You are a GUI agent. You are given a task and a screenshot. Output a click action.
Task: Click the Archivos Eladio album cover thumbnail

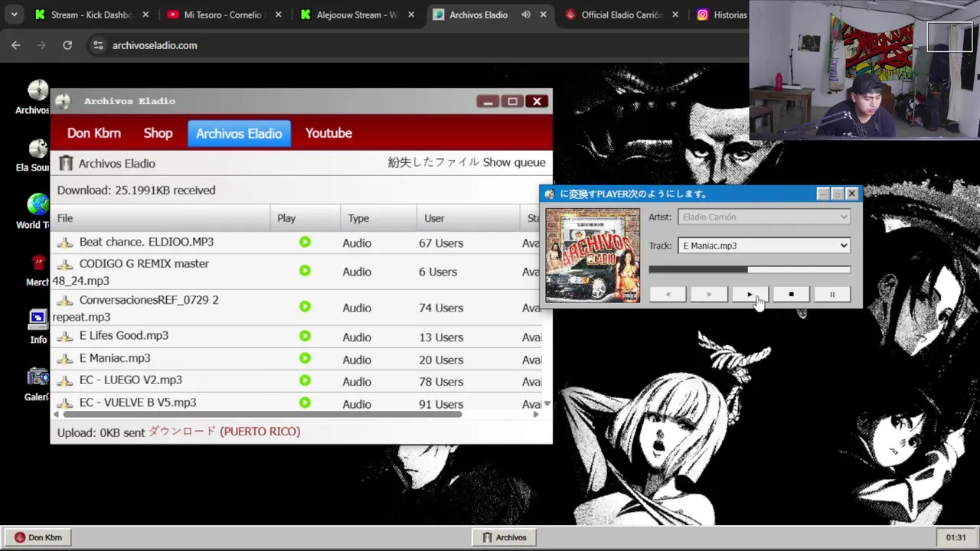593,255
